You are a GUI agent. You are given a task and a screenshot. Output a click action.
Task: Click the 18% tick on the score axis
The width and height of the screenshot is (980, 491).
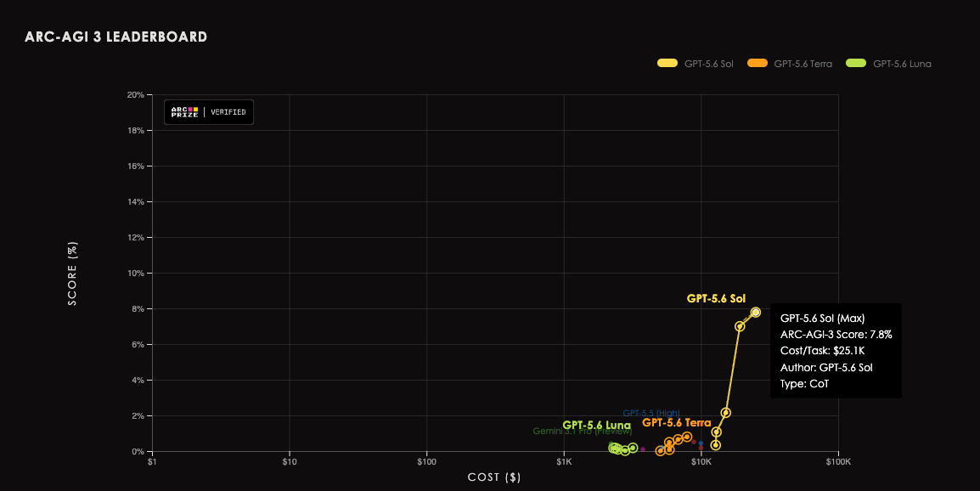136,131
